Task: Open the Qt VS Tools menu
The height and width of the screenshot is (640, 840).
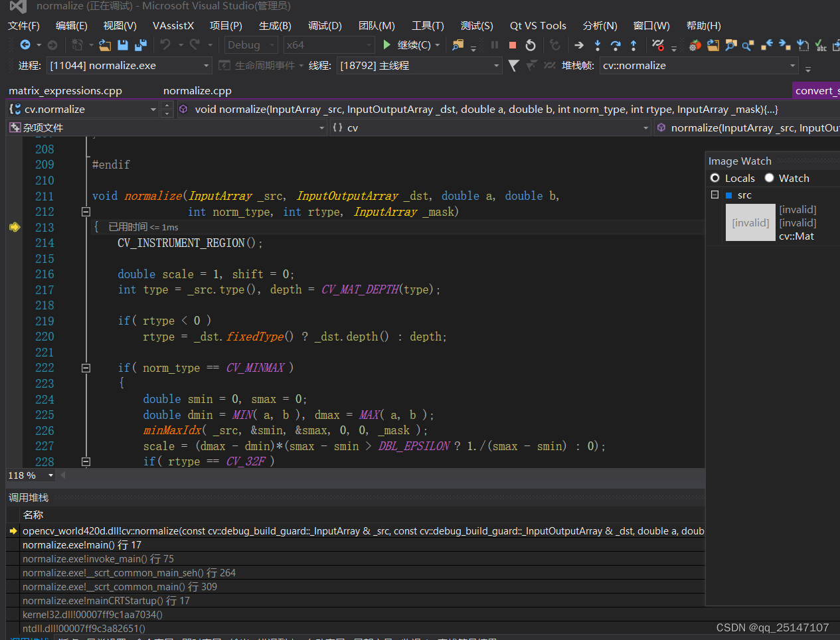Action: click(x=537, y=26)
